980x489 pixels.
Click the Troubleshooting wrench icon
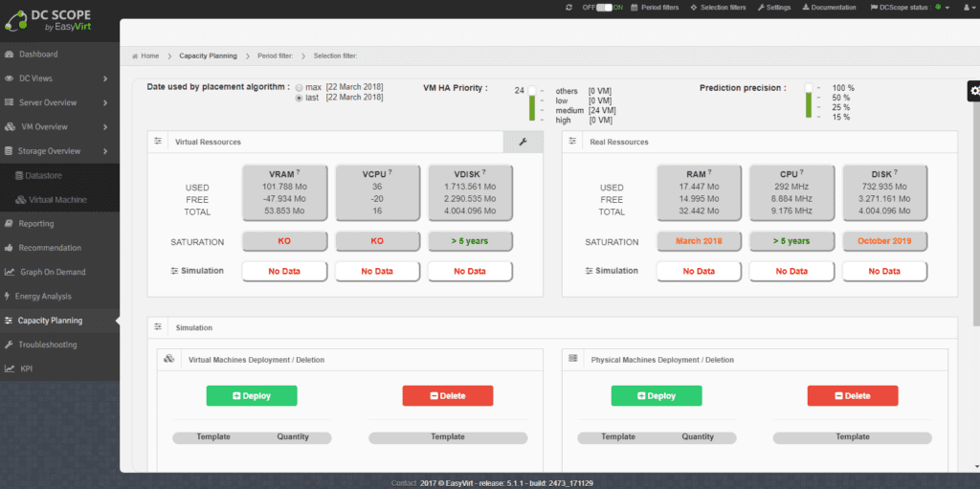[9, 345]
